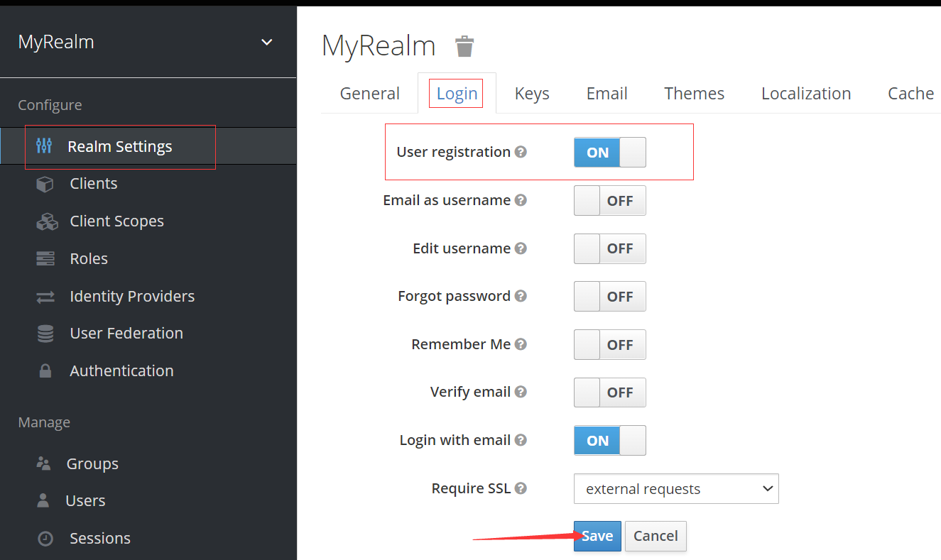Screen dimensions: 941x560
Task: Delete realm via trash icon next to MyRealm
Action: coord(464,46)
